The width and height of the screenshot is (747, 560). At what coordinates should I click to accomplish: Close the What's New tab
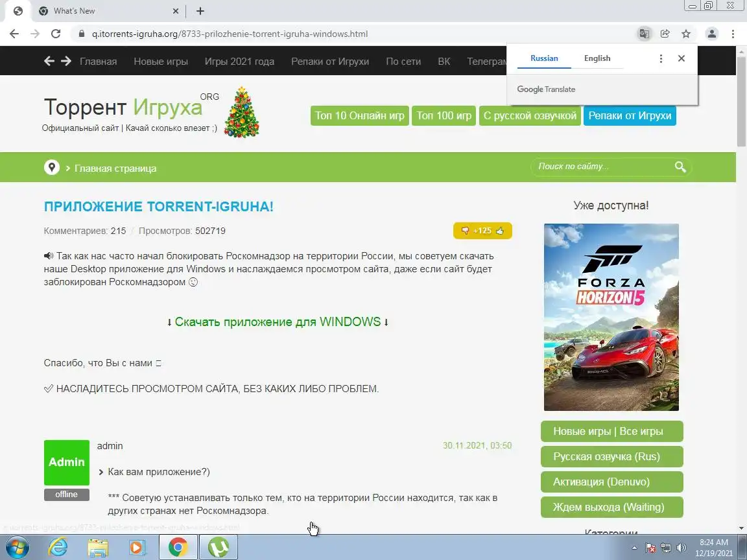tap(175, 11)
